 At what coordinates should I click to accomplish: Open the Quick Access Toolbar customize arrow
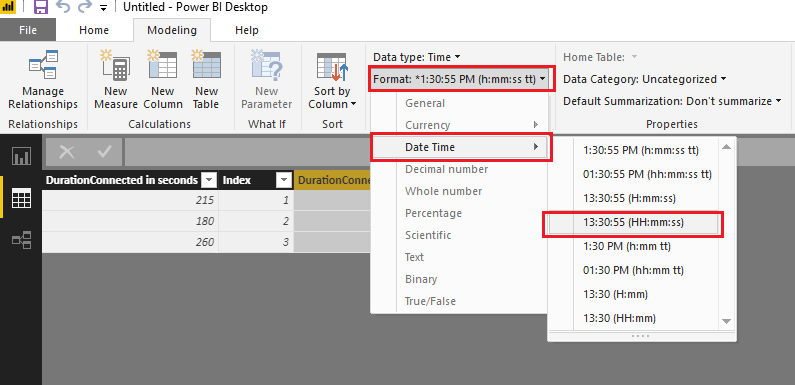pyautogui.click(x=104, y=8)
